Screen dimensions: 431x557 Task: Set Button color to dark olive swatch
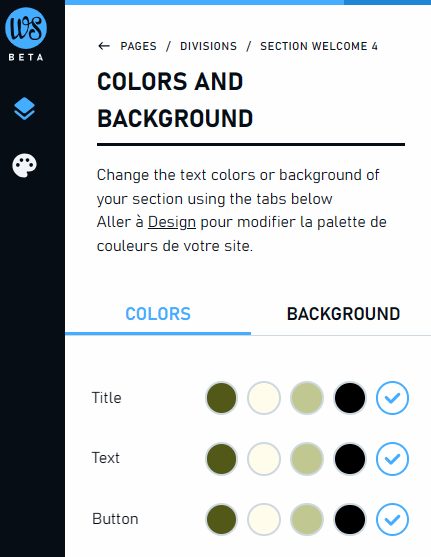pyautogui.click(x=221, y=519)
